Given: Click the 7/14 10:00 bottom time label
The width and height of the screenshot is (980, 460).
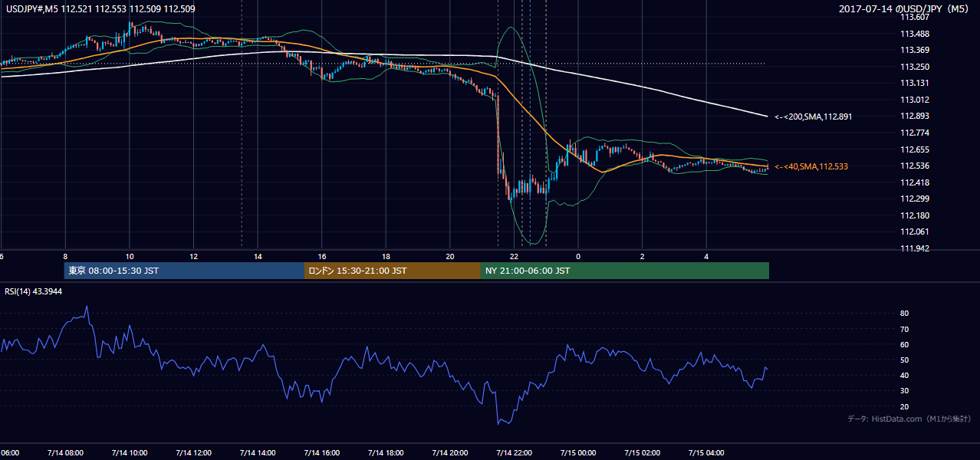Looking at the screenshot, I should tap(129, 453).
